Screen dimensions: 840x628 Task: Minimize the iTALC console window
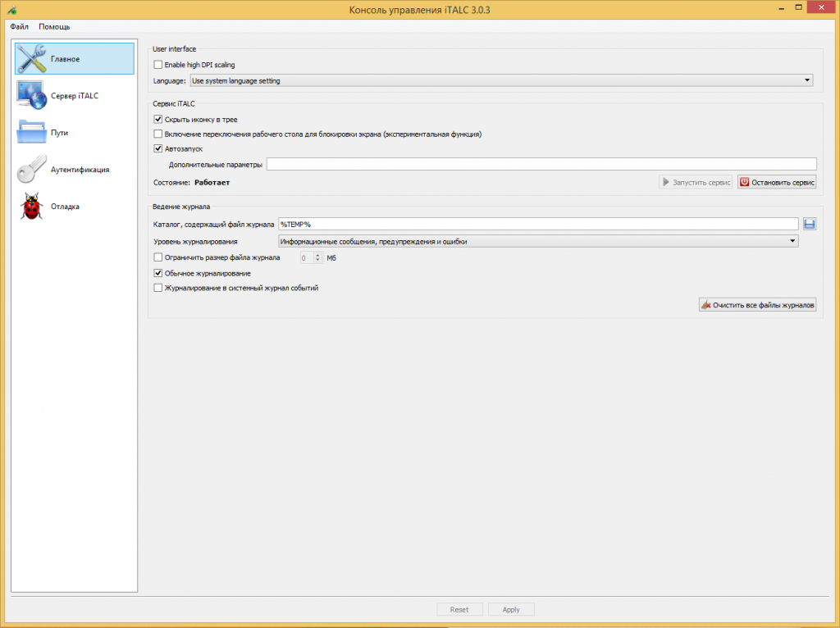[782, 8]
